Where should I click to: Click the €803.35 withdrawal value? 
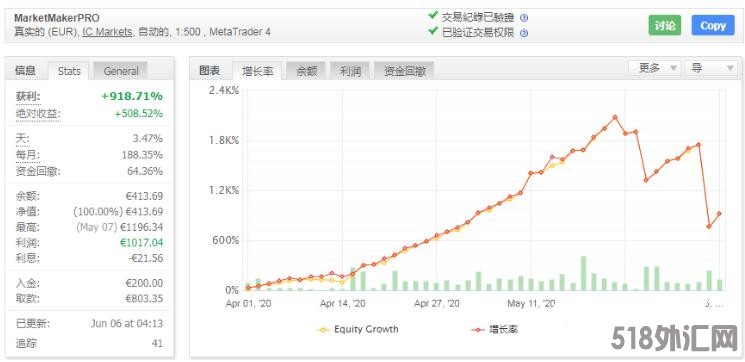tap(144, 299)
